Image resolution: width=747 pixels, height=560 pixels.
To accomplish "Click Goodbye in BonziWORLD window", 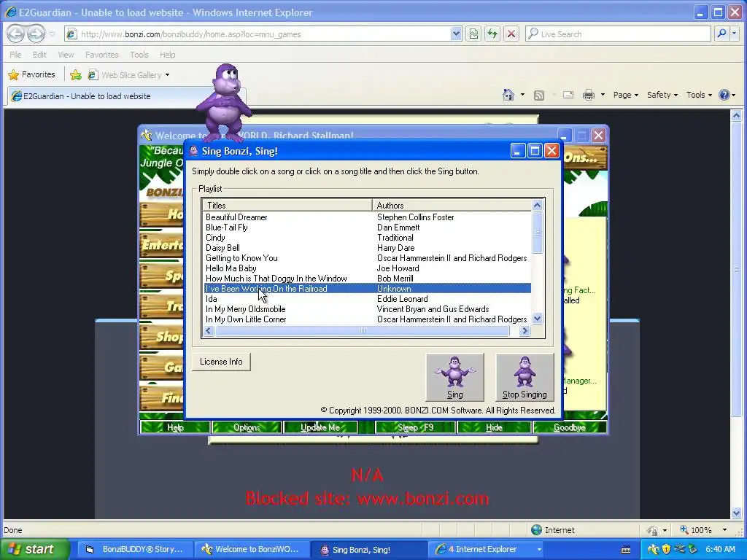I will (569, 427).
